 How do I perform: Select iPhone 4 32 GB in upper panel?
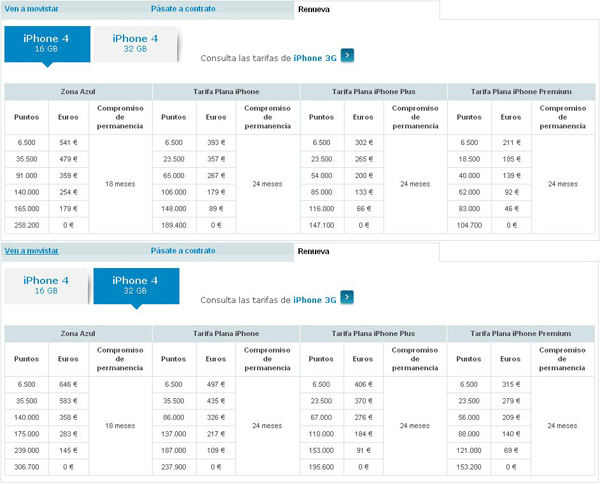point(135,44)
